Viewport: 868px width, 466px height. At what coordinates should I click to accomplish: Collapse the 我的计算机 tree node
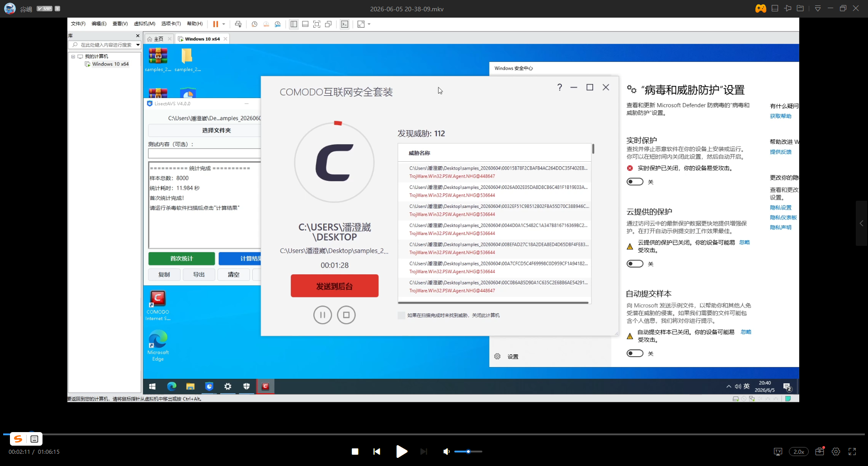tap(73, 56)
